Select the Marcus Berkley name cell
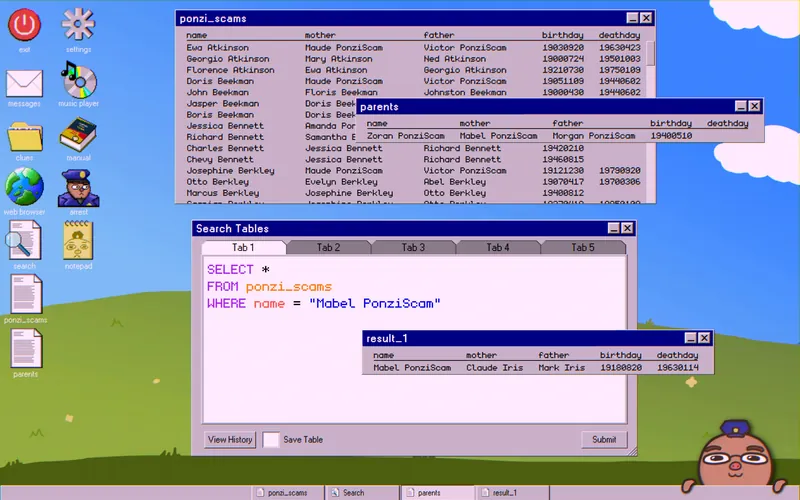 (222, 193)
